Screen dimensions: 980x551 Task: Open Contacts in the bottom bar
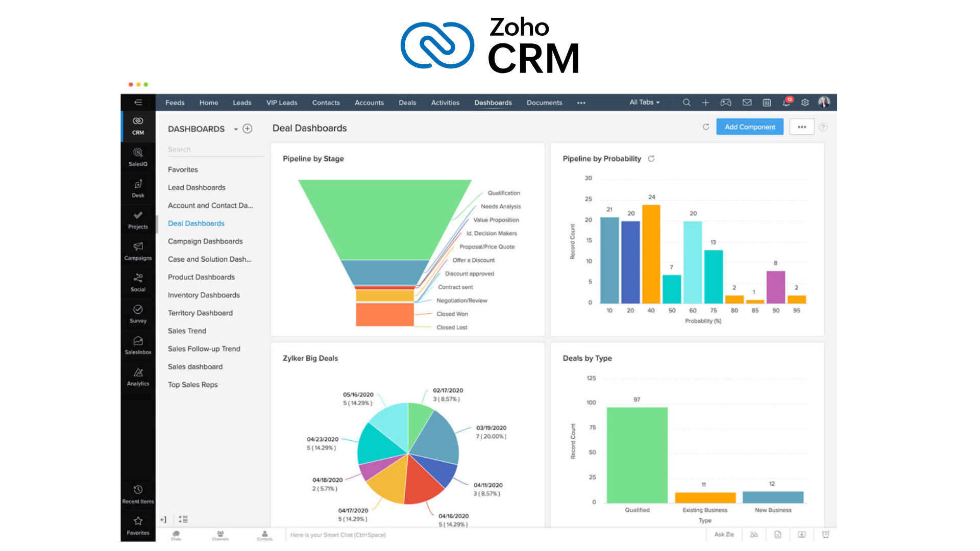264,535
